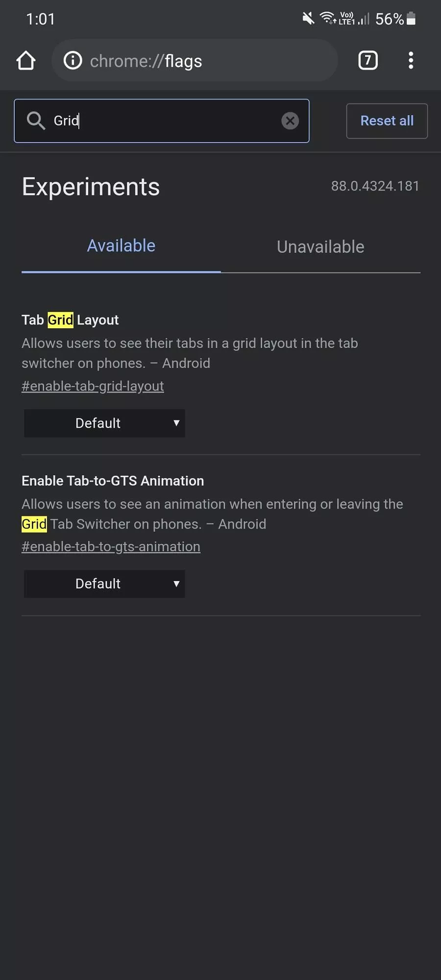
Task: Tap the battery icon in the status bar
Action: 411,19
